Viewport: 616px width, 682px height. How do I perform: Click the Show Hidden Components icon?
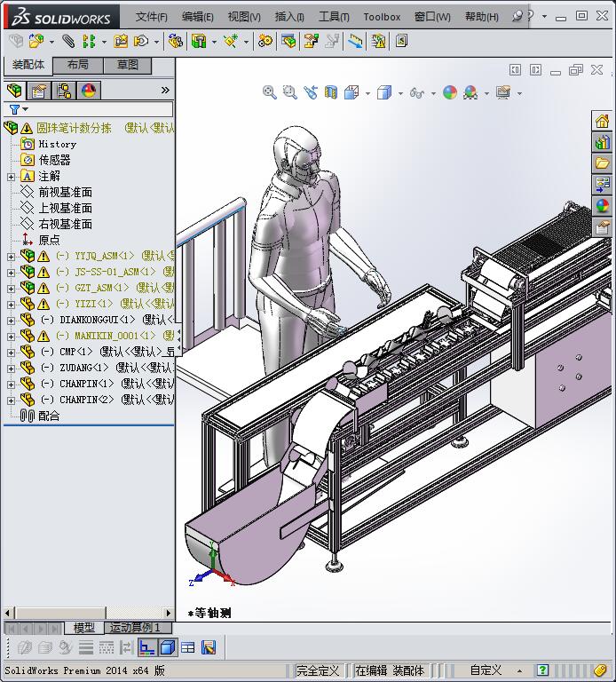point(175,42)
